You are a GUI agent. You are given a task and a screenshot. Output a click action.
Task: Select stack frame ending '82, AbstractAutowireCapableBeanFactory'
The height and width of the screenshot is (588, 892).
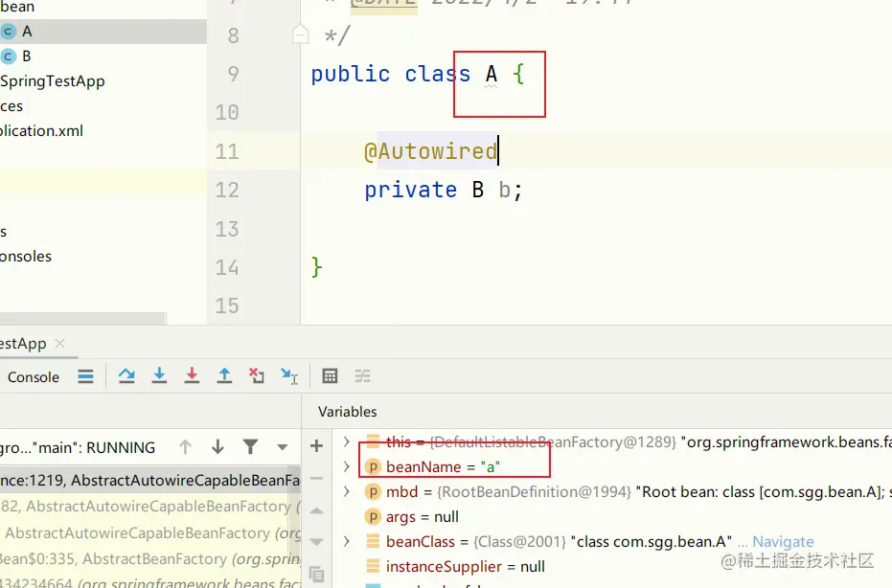pos(150,506)
